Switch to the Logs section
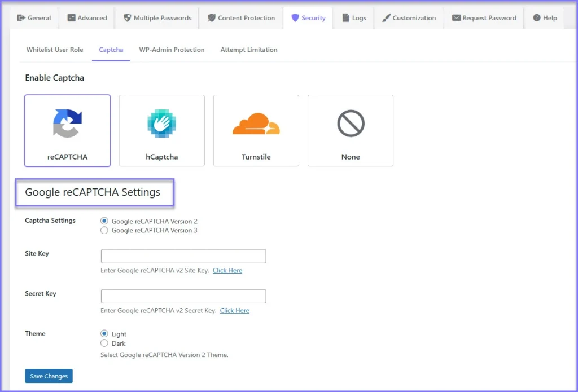The image size is (578, 392). 354,17
